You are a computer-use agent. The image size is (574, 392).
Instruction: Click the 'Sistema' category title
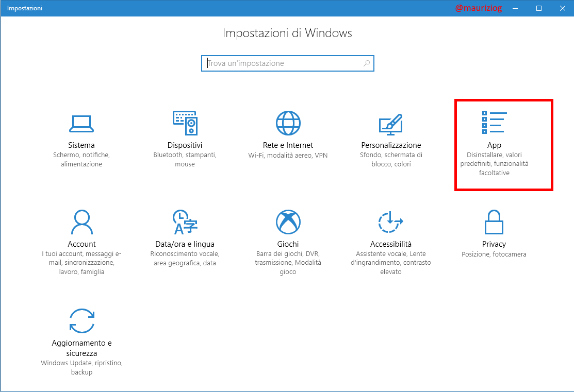81,145
